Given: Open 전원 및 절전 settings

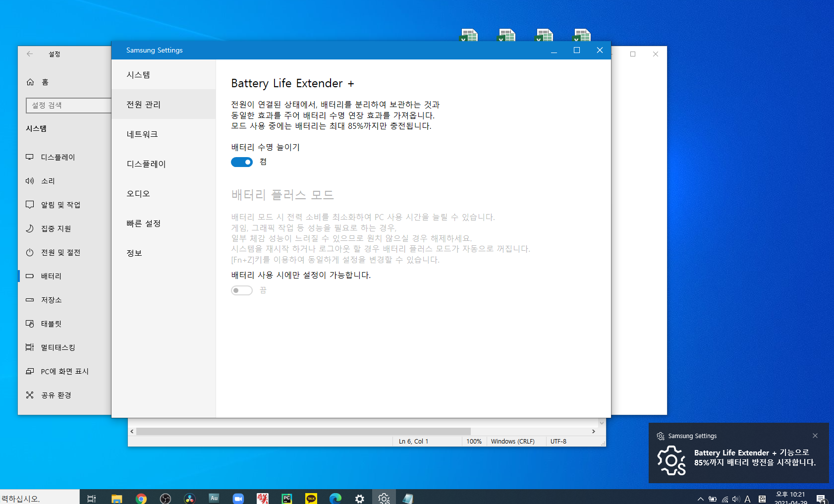Looking at the screenshot, I should pos(64,252).
